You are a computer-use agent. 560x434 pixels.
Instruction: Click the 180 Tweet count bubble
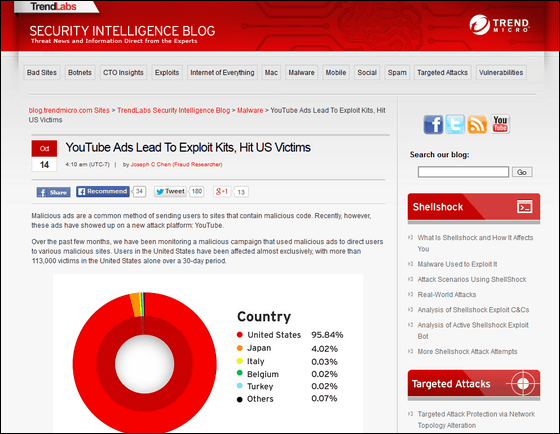(197, 191)
